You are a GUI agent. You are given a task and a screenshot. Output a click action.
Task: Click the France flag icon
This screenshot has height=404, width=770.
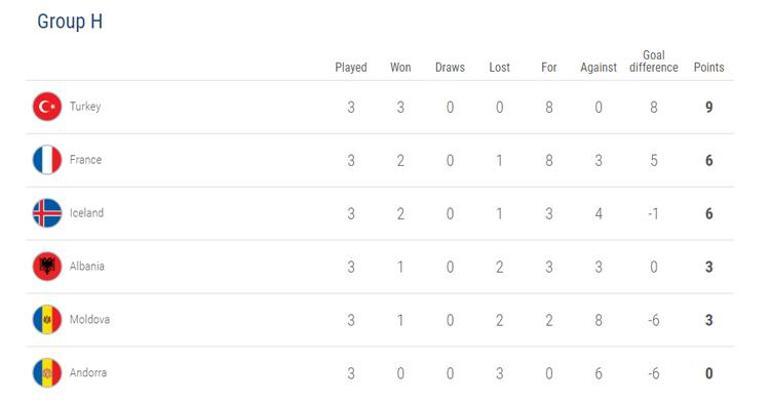(x=47, y=160)
